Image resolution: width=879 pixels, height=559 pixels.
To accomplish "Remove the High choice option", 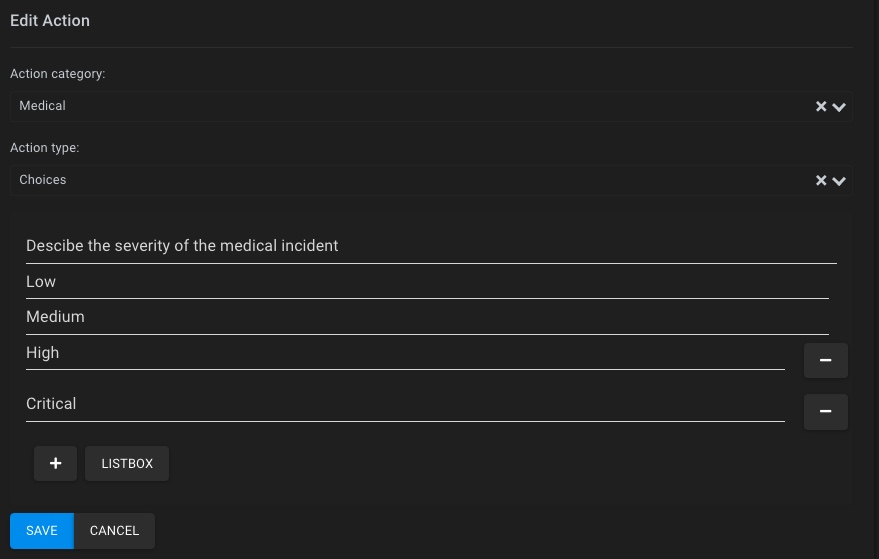I will [x=825, y=360].
